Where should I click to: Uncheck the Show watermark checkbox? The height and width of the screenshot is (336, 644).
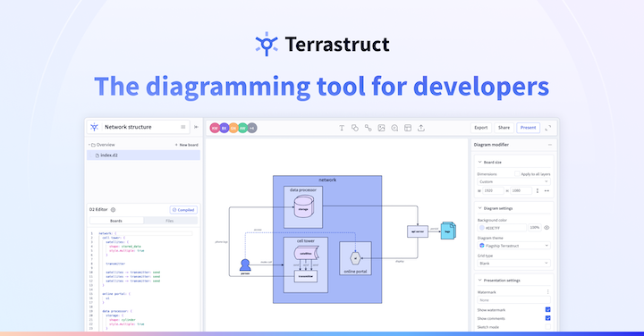pos(547,310)
